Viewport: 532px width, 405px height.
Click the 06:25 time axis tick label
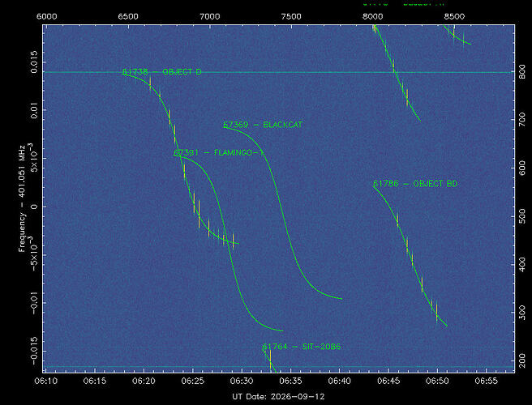coord(193,382)
